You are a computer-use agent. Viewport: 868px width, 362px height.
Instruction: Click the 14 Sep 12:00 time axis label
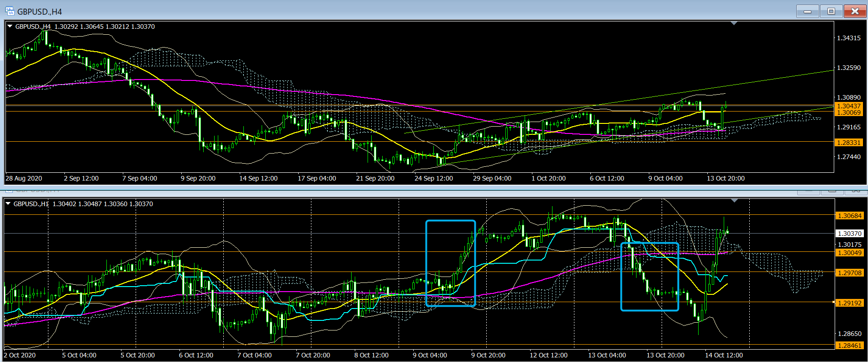click(x=258, y=178)
